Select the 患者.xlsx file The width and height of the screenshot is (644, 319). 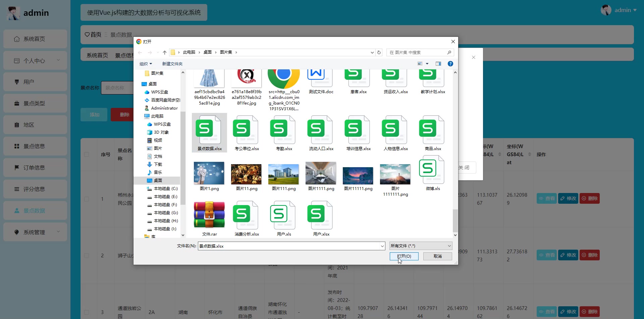click(x=358, y=82)
